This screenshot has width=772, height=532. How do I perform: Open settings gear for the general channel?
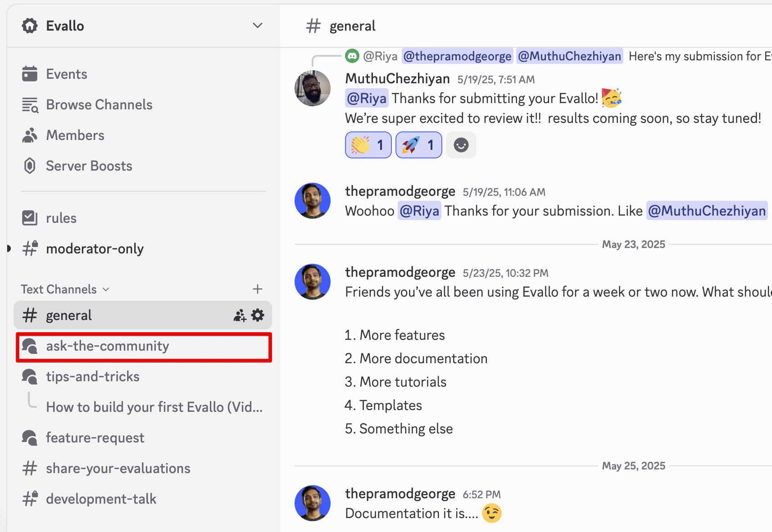(x=257, y=315)
